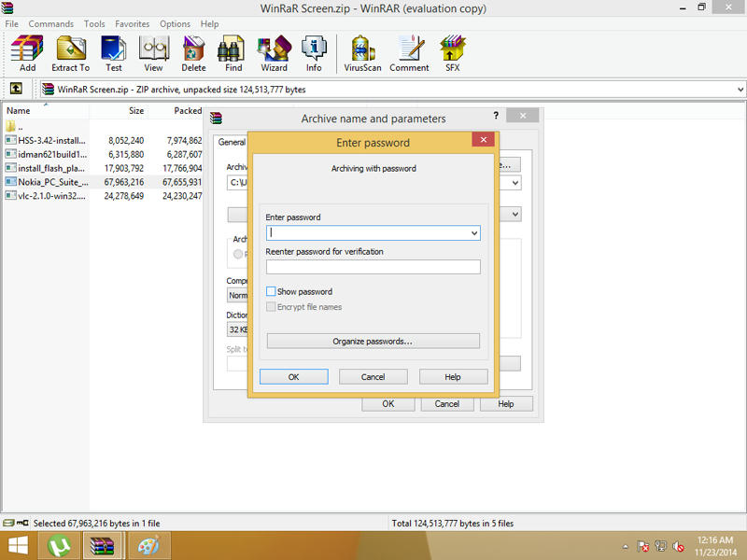Open Paint from the taskbar

148,546
